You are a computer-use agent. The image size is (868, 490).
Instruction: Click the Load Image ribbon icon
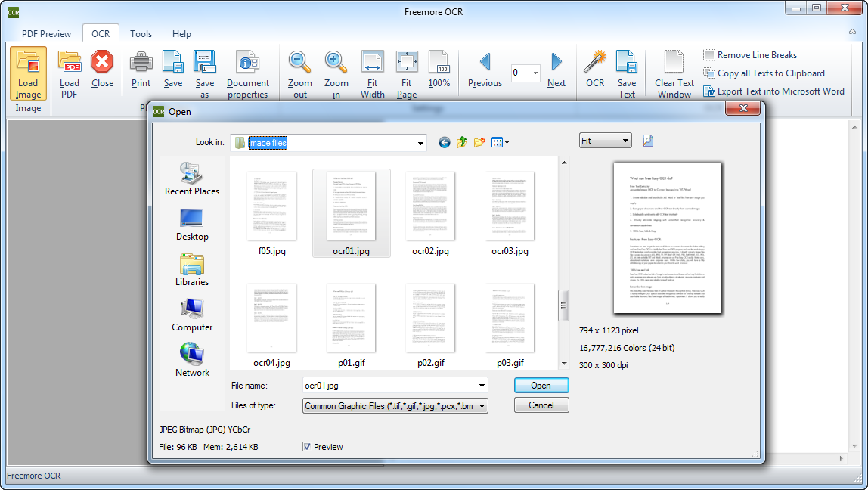pos(28,73)
